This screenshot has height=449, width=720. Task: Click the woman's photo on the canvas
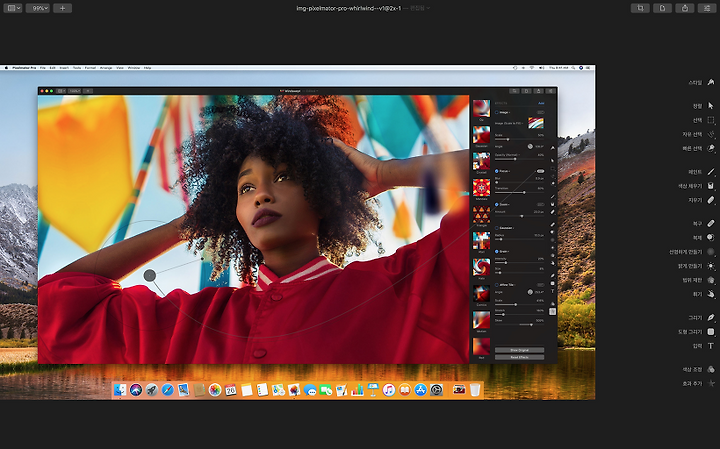pyautogui.click(x=253, y=229)
